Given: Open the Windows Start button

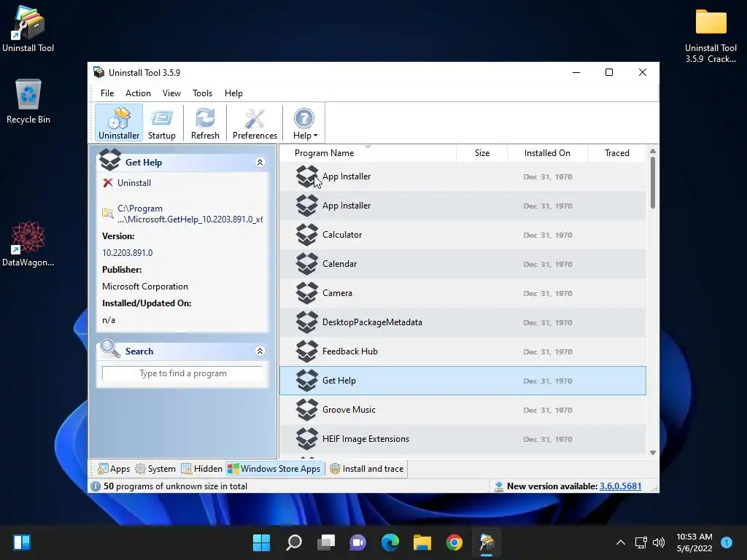Looking at the screenshot, I should (x=261, y=542).
